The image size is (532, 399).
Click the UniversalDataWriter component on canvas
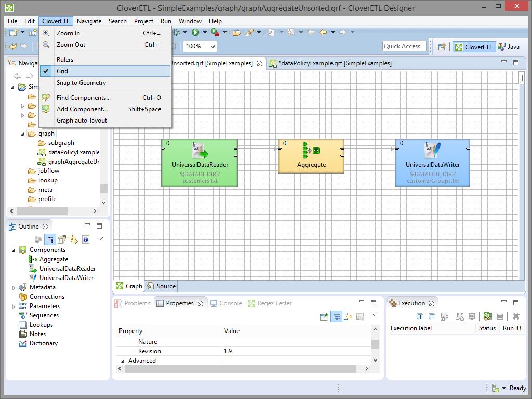tap(432, 163)
